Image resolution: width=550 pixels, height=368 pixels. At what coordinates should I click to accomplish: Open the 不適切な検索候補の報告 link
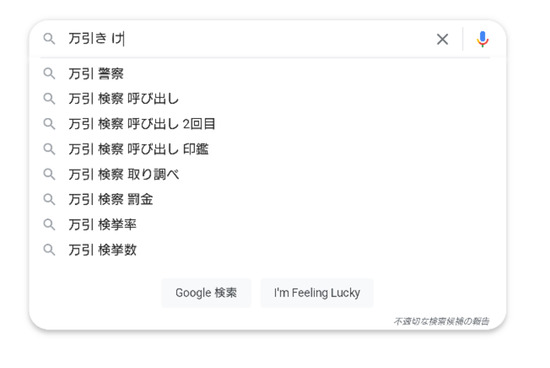[441, 321]
